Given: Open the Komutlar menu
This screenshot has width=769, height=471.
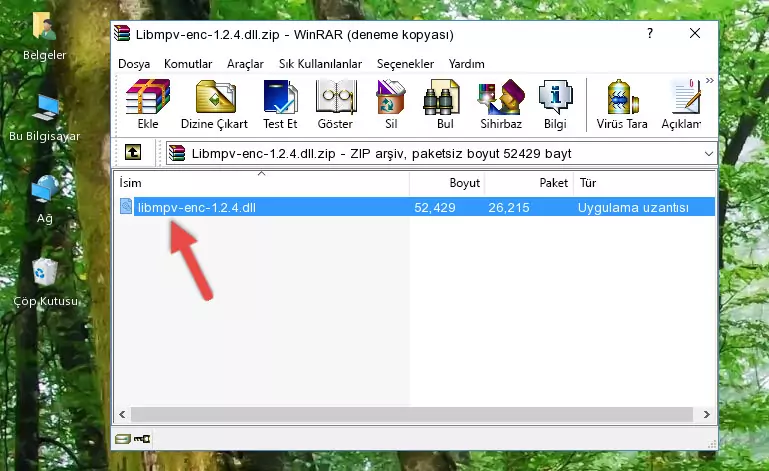Looking at the screenshot, I should (188, 64).
